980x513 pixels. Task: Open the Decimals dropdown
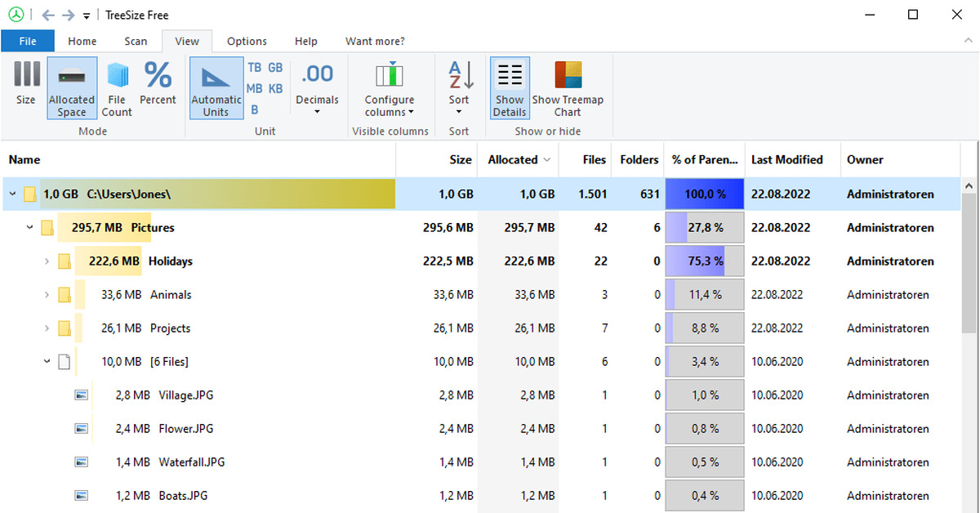click(x=317, y=100)
